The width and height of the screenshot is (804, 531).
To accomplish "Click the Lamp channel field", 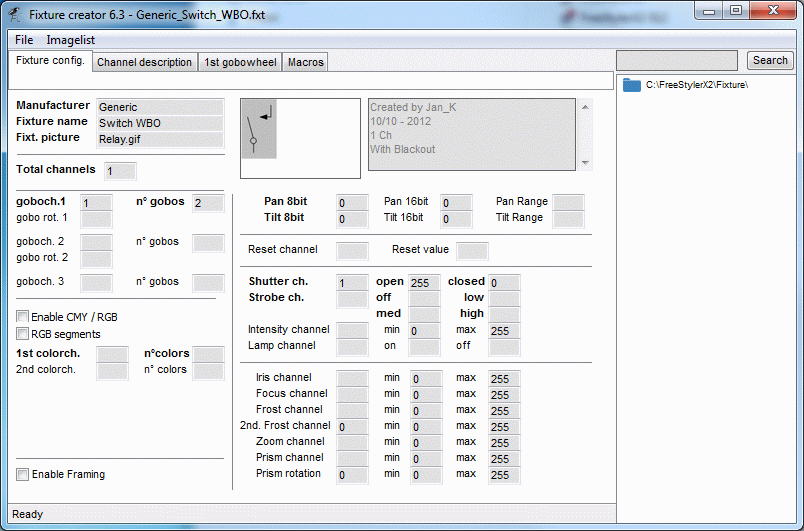I will 352,348.
